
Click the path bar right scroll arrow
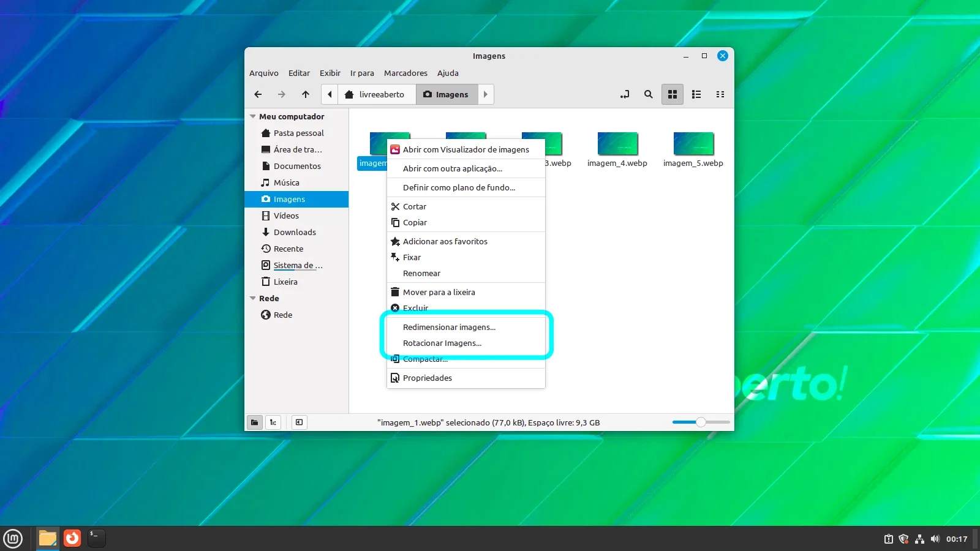[x=486, y=94]
